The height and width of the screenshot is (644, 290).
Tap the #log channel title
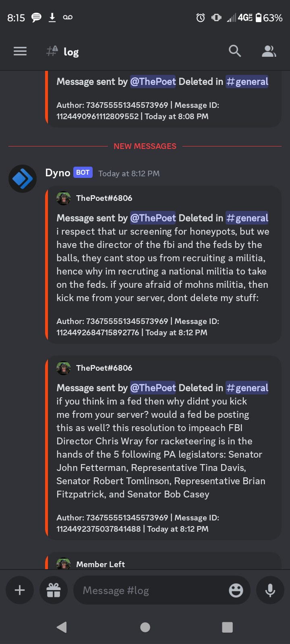[71, 52]
